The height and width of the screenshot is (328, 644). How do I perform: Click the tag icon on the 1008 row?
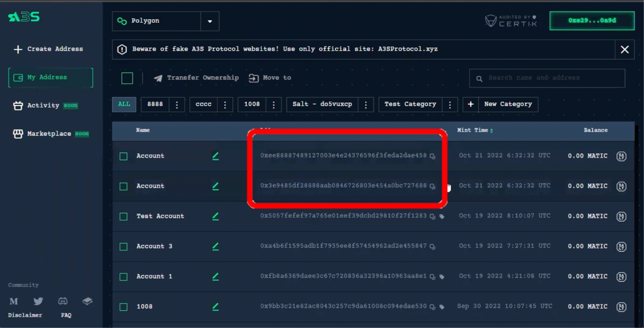pos(442,307)
